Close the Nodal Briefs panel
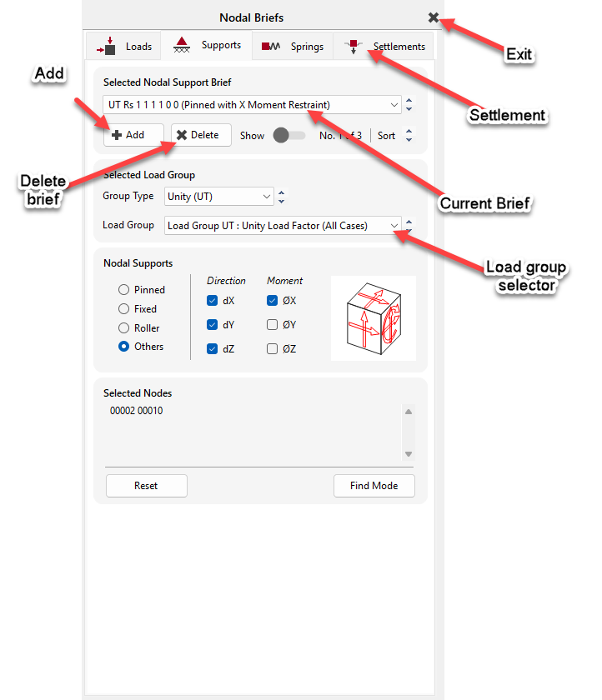The height and width of the screenshot is (700, 602). (434, 17)
